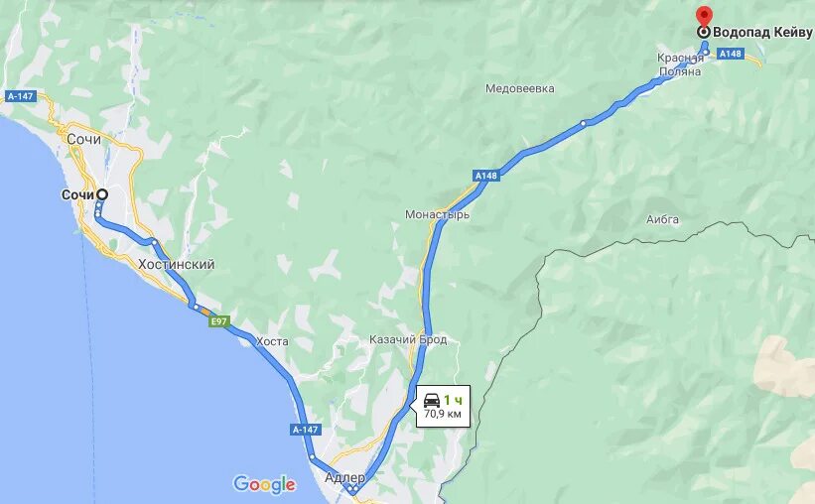
Task: Click the Хостинский district label
Action: (176, 265)
